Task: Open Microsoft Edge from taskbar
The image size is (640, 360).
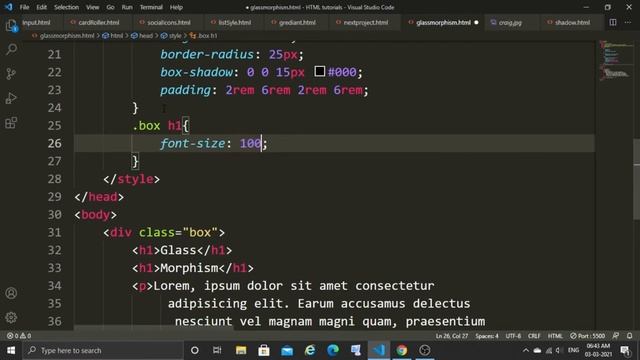Action: tap(333, 350)
